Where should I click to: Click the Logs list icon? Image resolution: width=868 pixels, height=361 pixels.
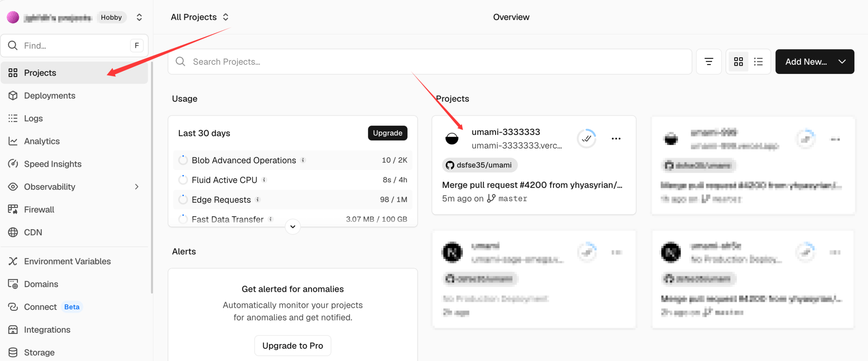[13, 118]
